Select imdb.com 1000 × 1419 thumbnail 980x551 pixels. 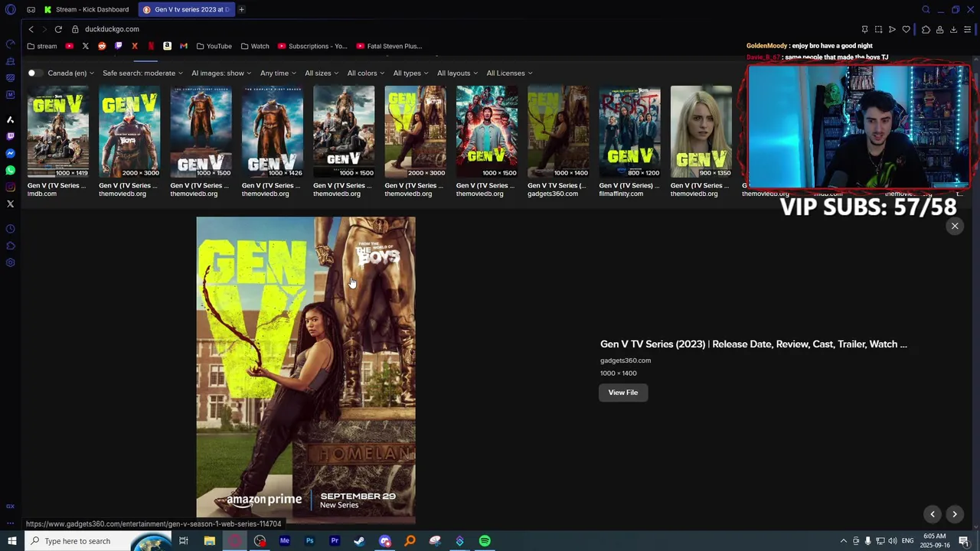pyautogui.click(x=58, y=132)
